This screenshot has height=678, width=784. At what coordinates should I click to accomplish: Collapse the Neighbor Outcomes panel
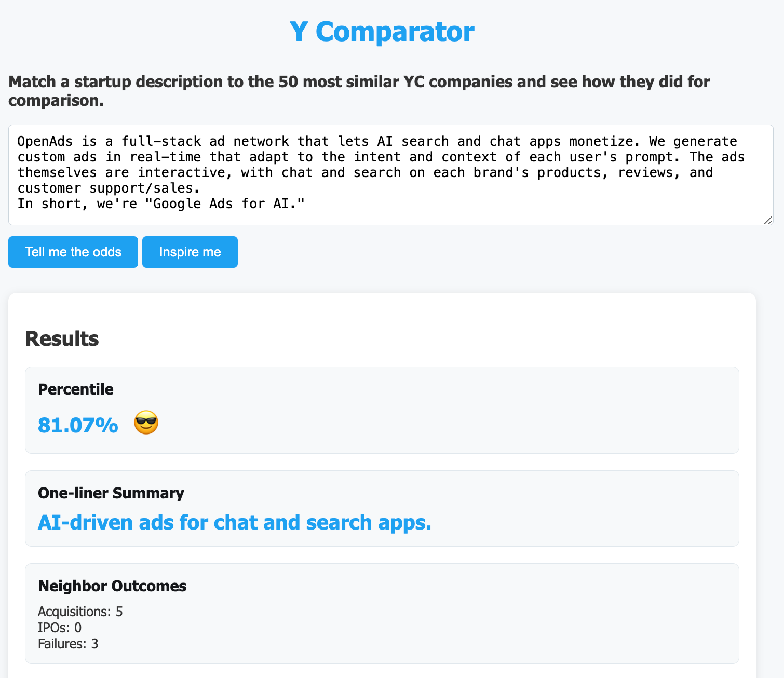[112, 586]
